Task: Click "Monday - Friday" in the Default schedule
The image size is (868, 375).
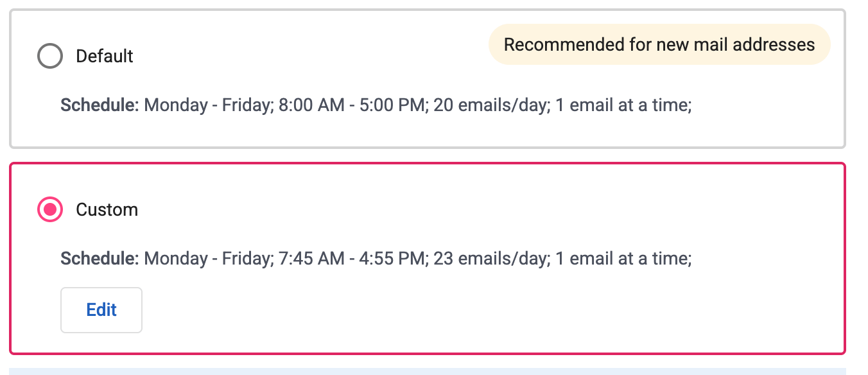Action: click(206, 105)
